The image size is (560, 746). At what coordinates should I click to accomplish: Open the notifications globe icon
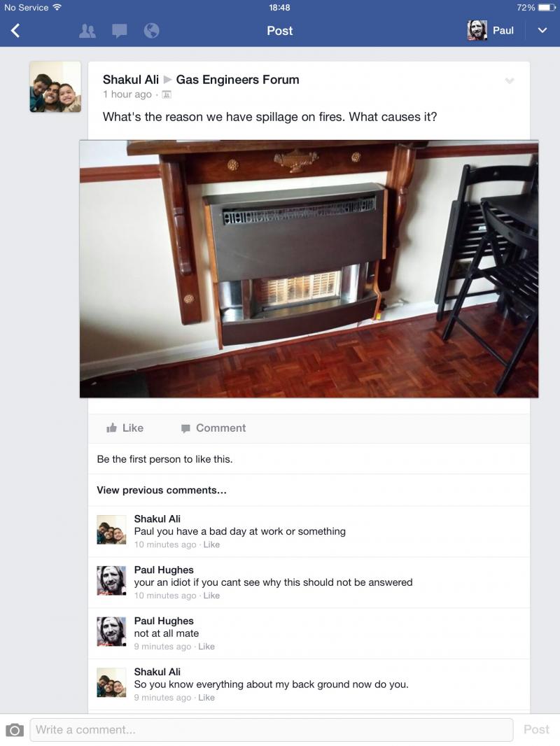coord(151,31)
